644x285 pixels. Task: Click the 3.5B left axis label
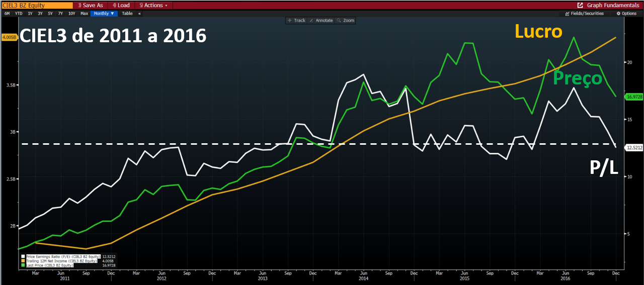12,85
